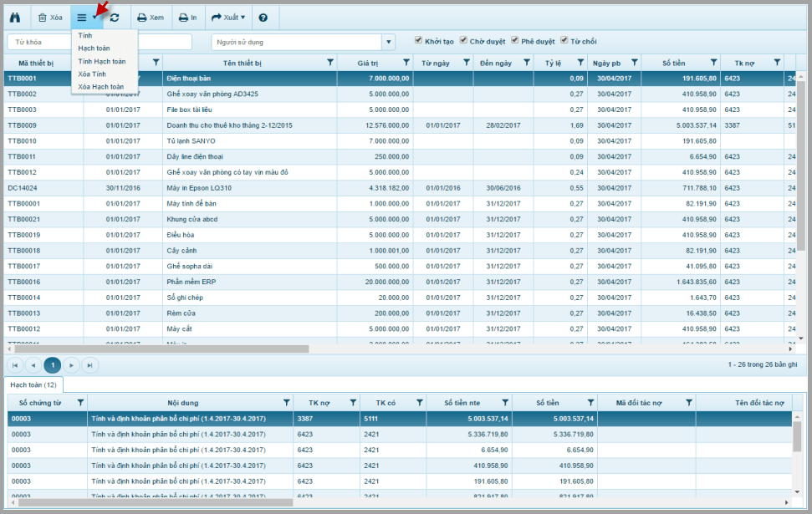Image resolution: width=812 pixels, height=514 pixels.
Task: Go to previous page pager button
Action: click(x=33, y=365)
